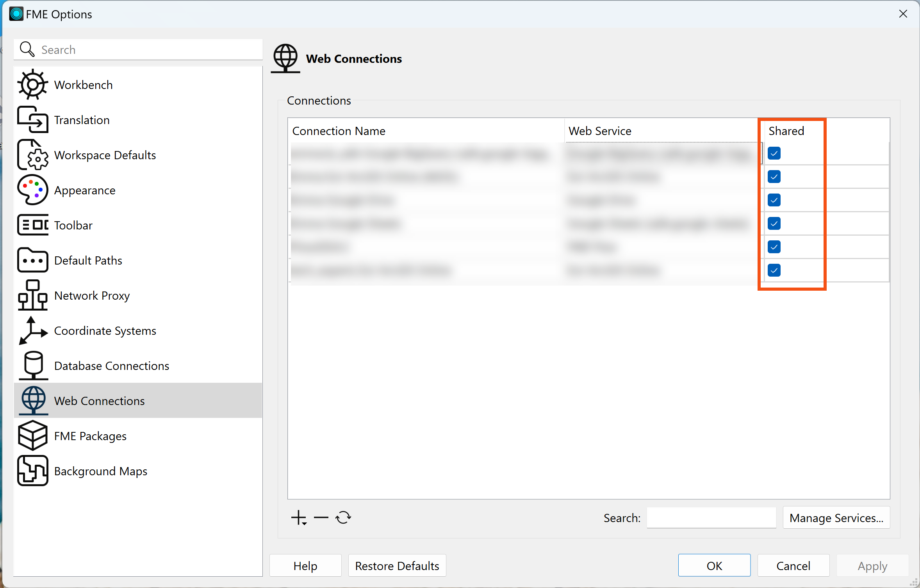Click Restore Defaults
Viewport: 920px width, 588px height.
[397, 566]
